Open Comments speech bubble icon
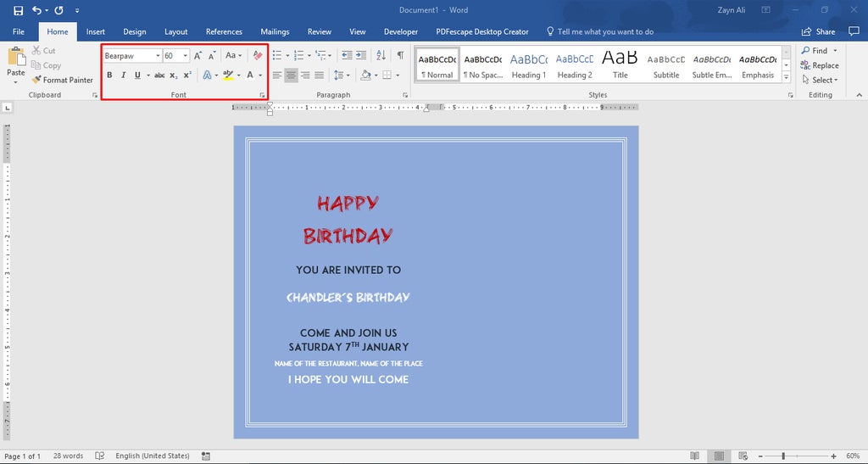Viewport: 868px width, 464px height. point(854,31)
